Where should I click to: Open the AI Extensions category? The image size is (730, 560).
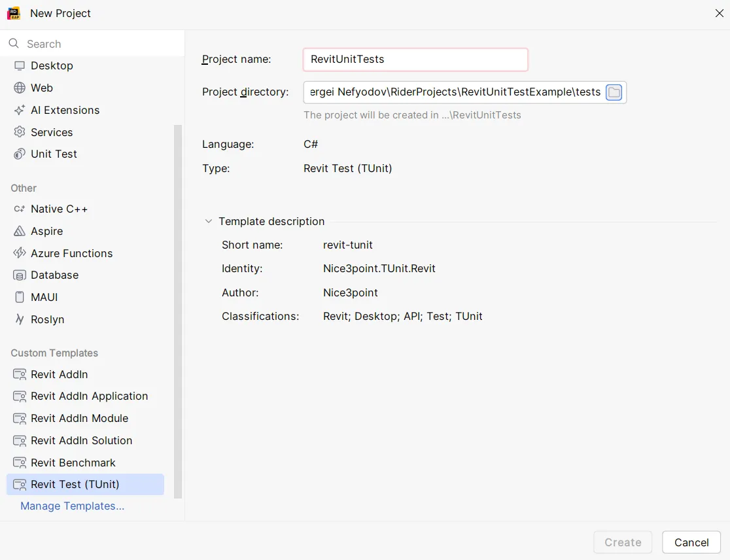[85, 111]
